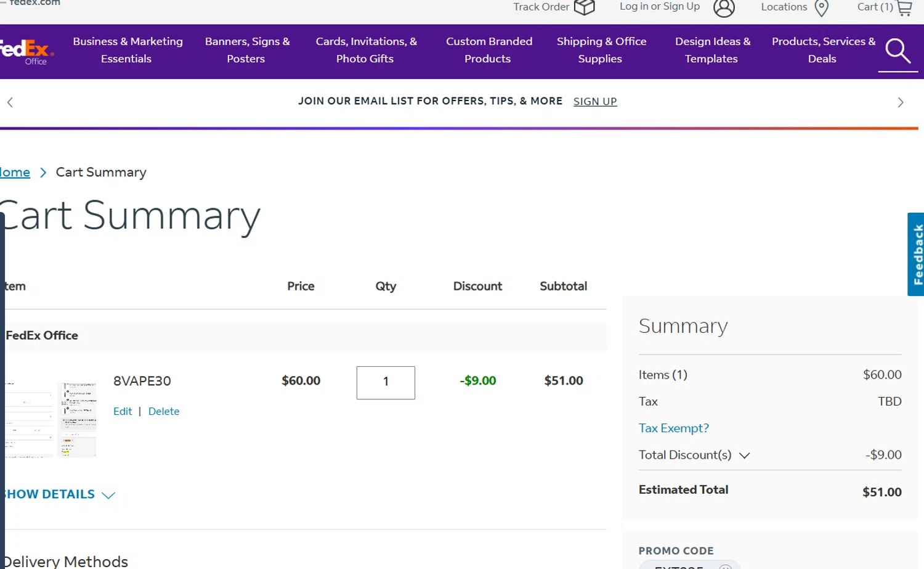Click the TBD tax value
The image size is (924, 569).
(x=890, y=401)
